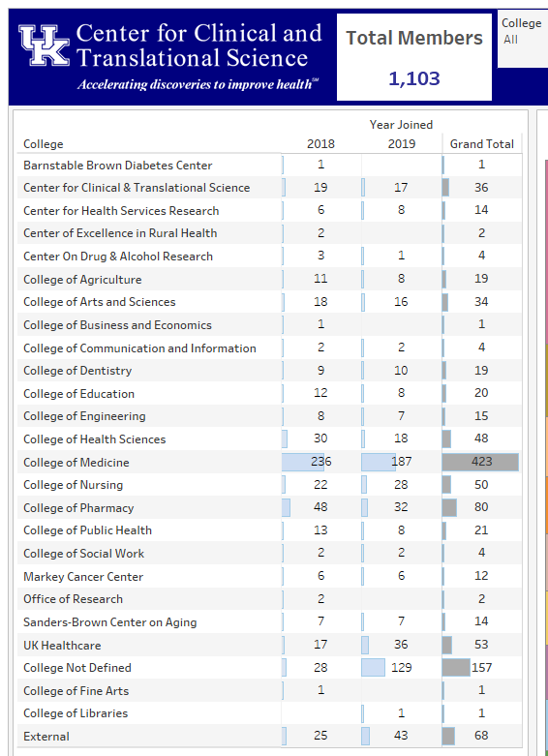Select the College of Medicine row label
This screenshot has height=756, width=548.
(x=76, y=463)
